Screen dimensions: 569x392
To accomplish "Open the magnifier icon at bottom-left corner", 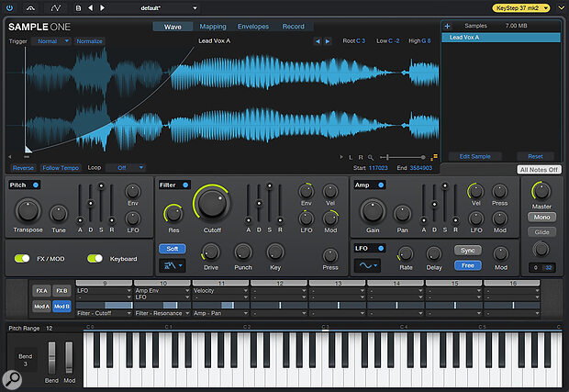I will pyautogui.click(x=12, y=379).
